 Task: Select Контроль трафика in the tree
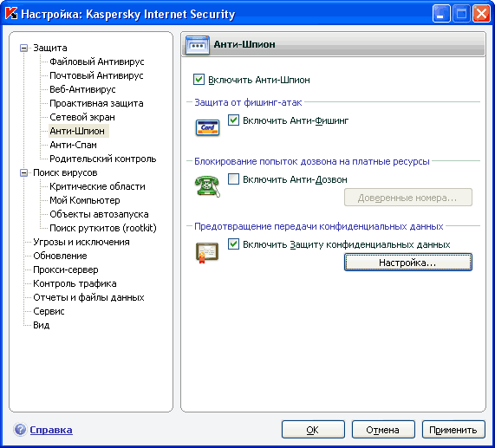[x=75, y=283]
